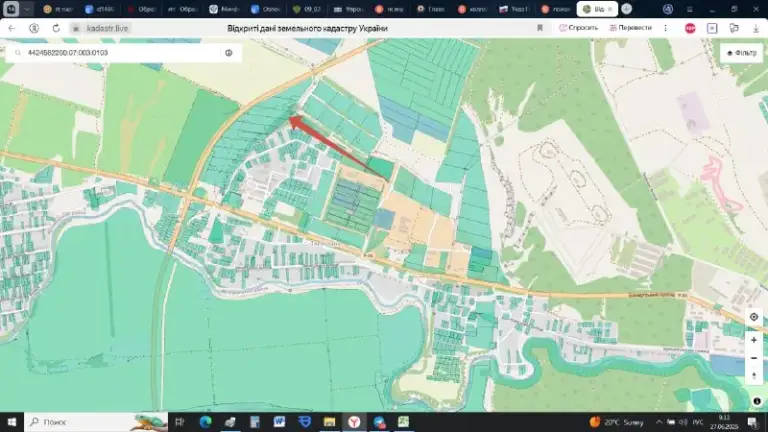
Task: Open the square extension icon beside ABP
Action: (x=712, y=28)
